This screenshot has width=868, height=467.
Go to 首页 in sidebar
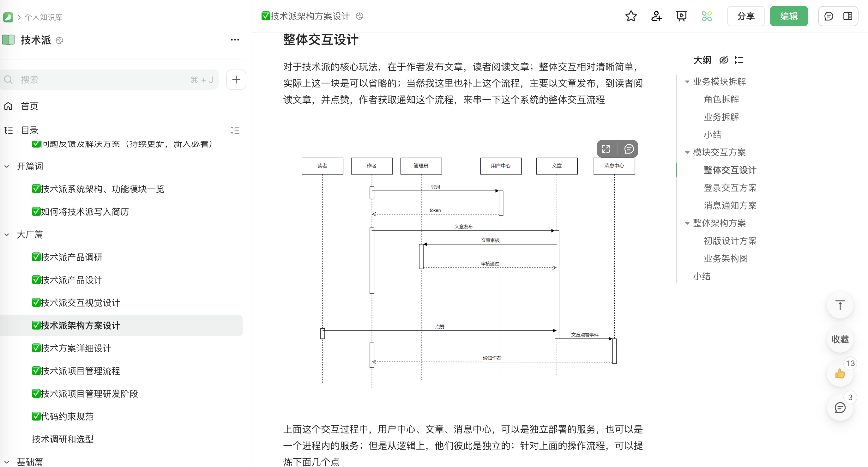point(29,106)
